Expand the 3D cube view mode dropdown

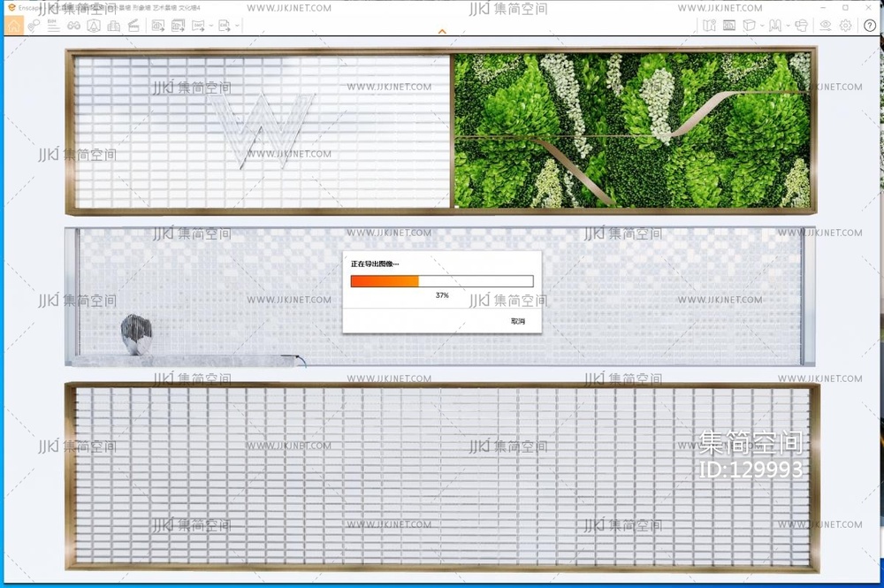762,27
